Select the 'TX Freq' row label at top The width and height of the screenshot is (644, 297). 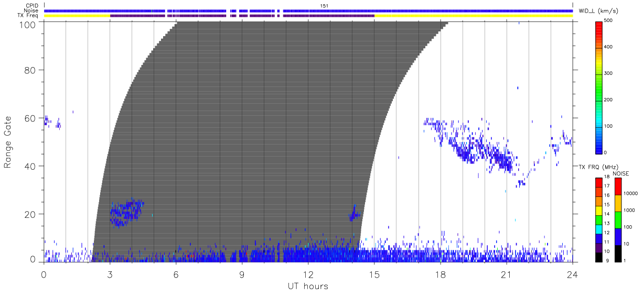(x=28, y=16)
